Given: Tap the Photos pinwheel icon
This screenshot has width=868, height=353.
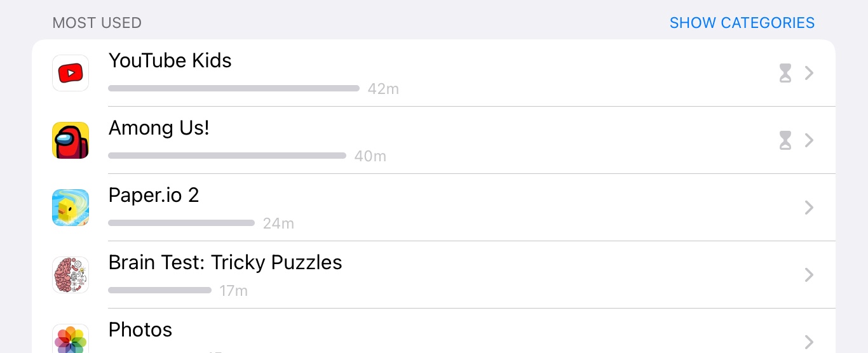Looking at the screenshot, I should 71,340.
